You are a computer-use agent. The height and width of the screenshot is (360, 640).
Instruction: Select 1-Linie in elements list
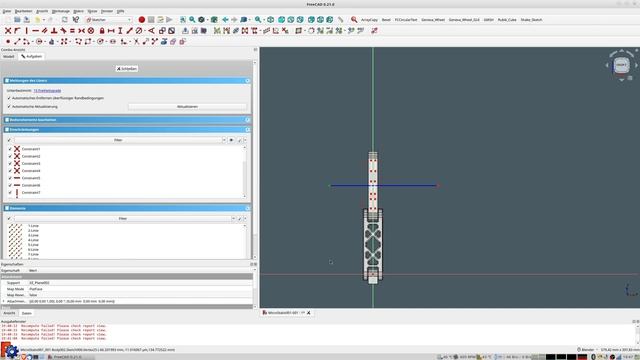pos(33,226)
